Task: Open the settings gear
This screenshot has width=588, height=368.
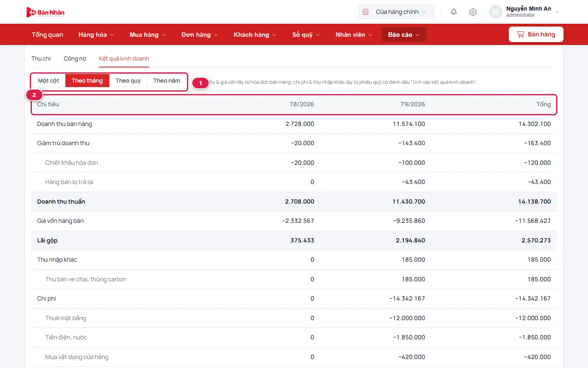Action: tap(473, 12)
